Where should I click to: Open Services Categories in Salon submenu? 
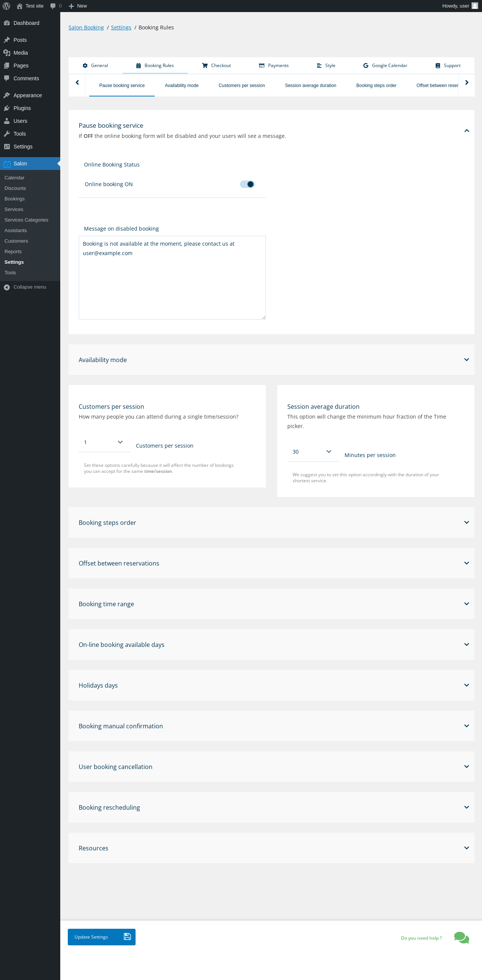point(26,220)
